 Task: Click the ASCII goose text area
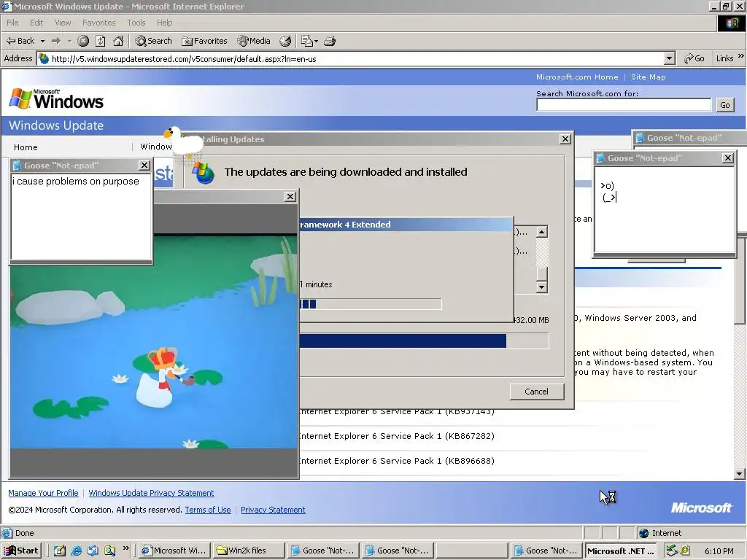coord(665,209)
